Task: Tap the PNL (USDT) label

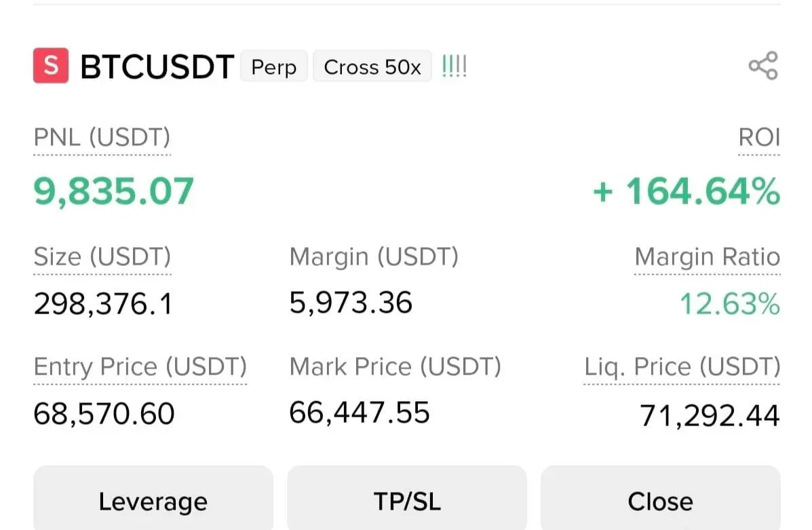Action: [x=102, y=138]
